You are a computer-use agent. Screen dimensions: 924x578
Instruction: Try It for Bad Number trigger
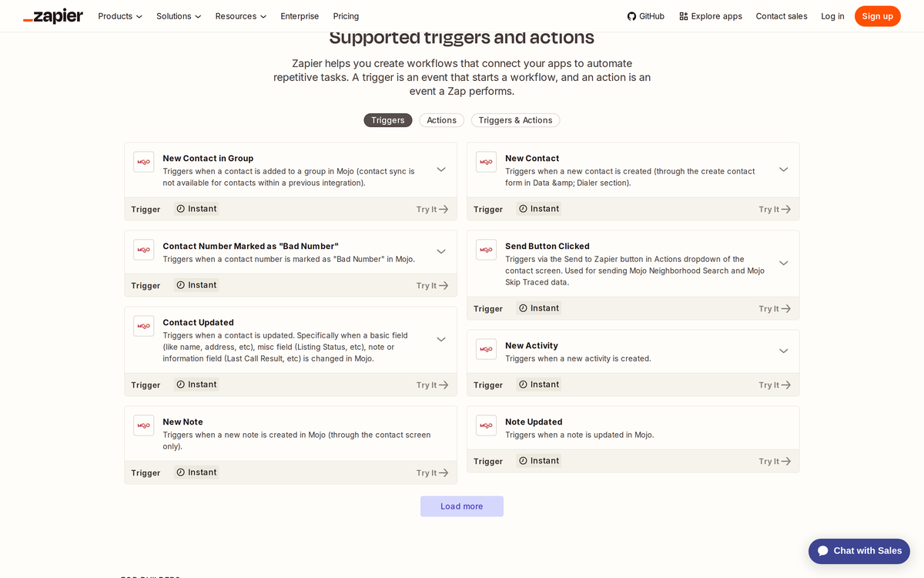tap(432, 286)
